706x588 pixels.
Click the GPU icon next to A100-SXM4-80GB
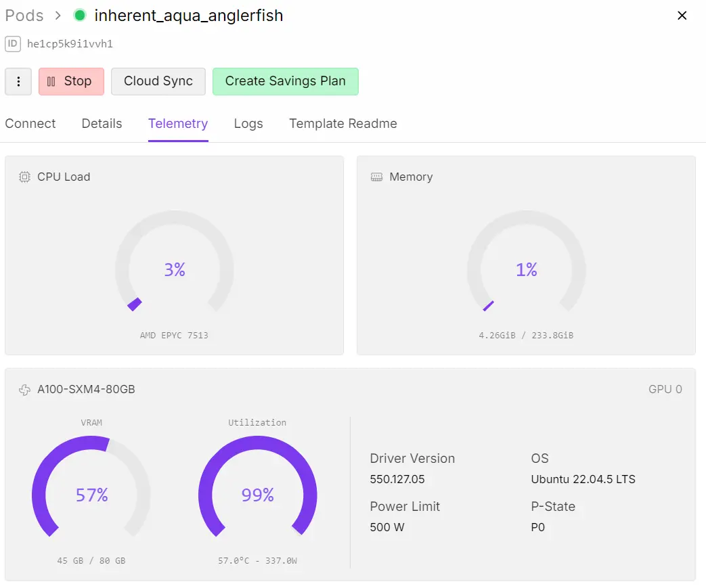(x=24, y=389)
